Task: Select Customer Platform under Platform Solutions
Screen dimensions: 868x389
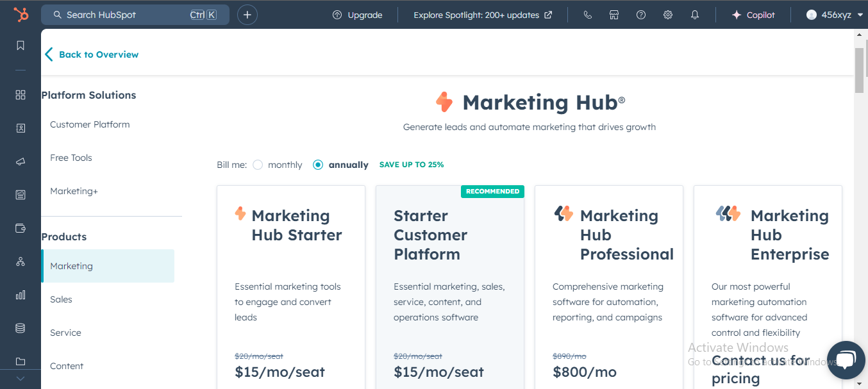Action: (x=90, y=124)
